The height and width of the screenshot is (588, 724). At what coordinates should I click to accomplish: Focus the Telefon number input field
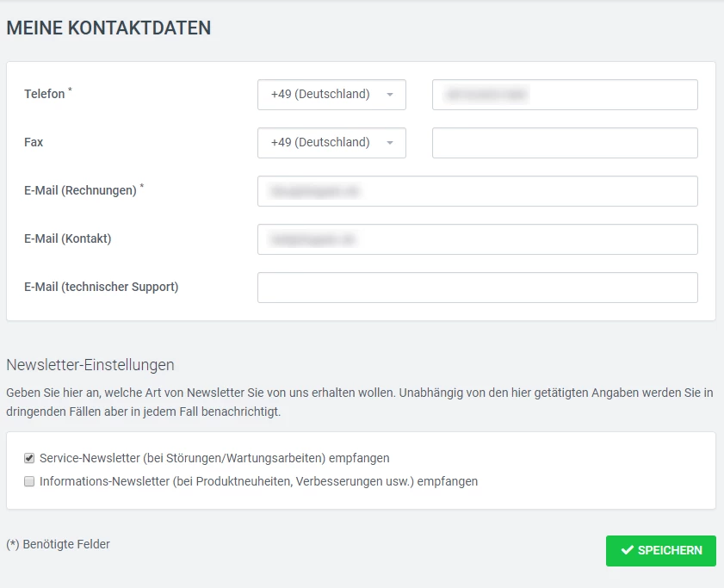coord(565,95)
